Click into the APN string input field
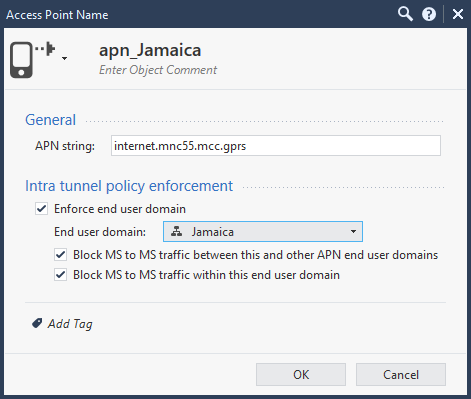The height and width of the screenshot is (399, 471). pos(276,146)
